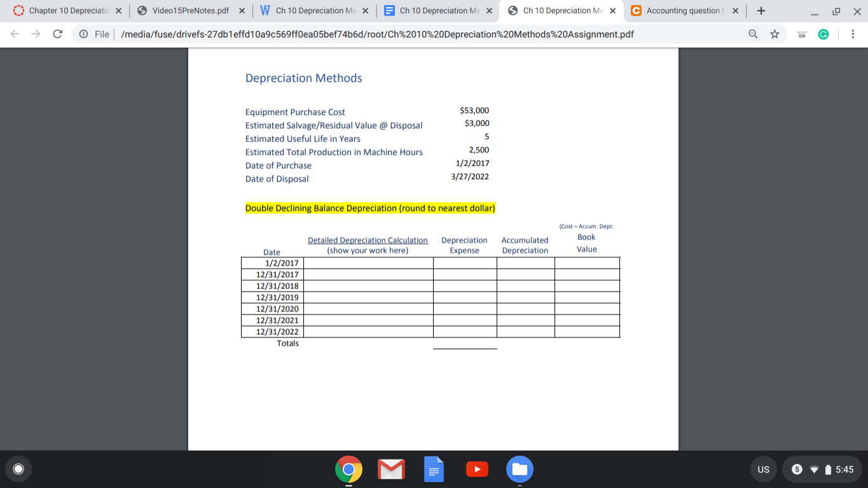
Task: Click the Book Value column header
Action: click(x=586, y=243)
